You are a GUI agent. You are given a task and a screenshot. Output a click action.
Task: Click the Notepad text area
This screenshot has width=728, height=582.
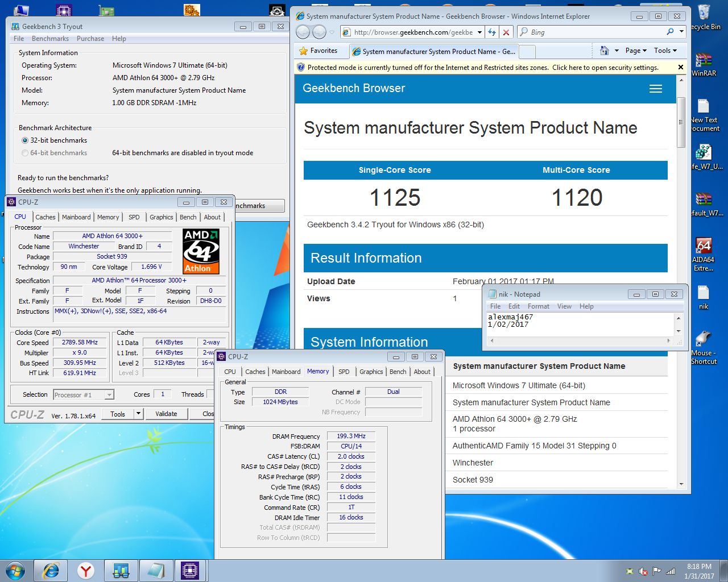pyautogui.click(x=580, y=324)
